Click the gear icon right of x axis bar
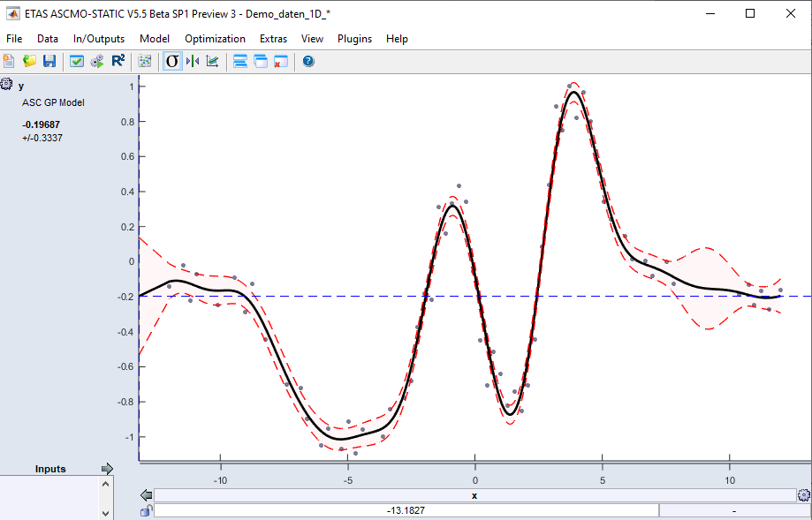The width and height of the screenshot is (812, 520). point(804,495)
